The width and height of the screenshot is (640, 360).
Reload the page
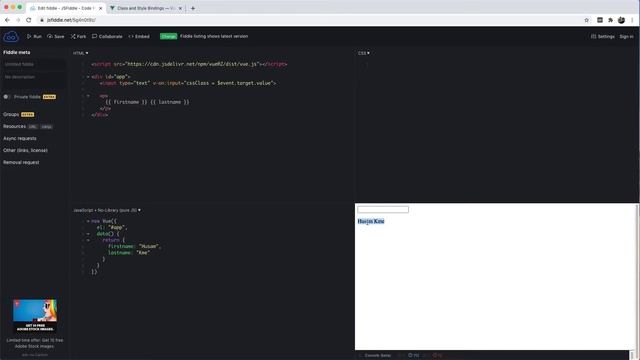tap(29, 20)
